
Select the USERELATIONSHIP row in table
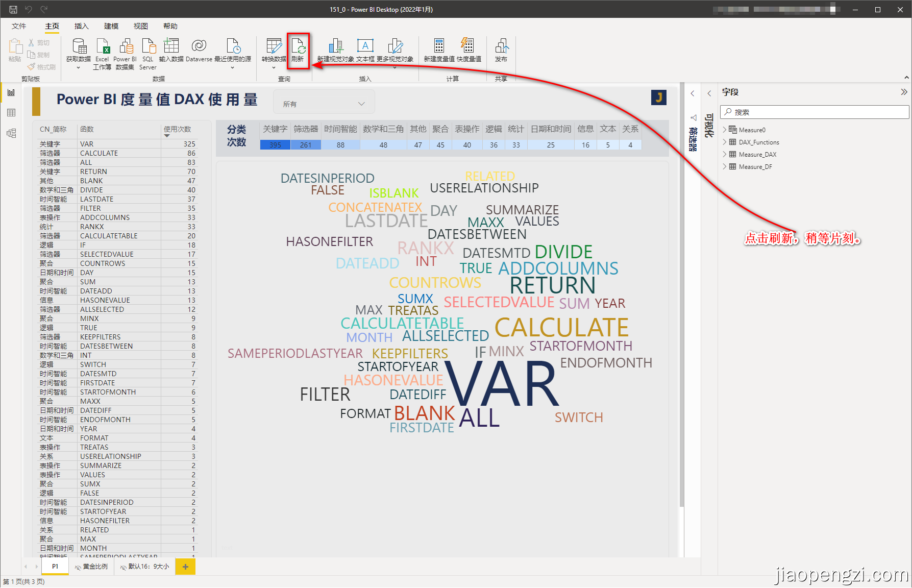point(117,456)
